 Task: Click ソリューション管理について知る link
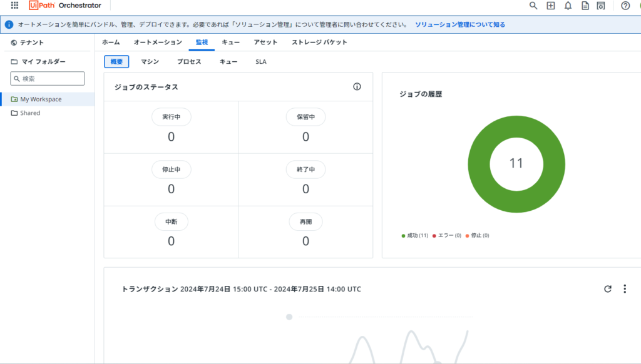pyautogui.click(x=460, y=24)
